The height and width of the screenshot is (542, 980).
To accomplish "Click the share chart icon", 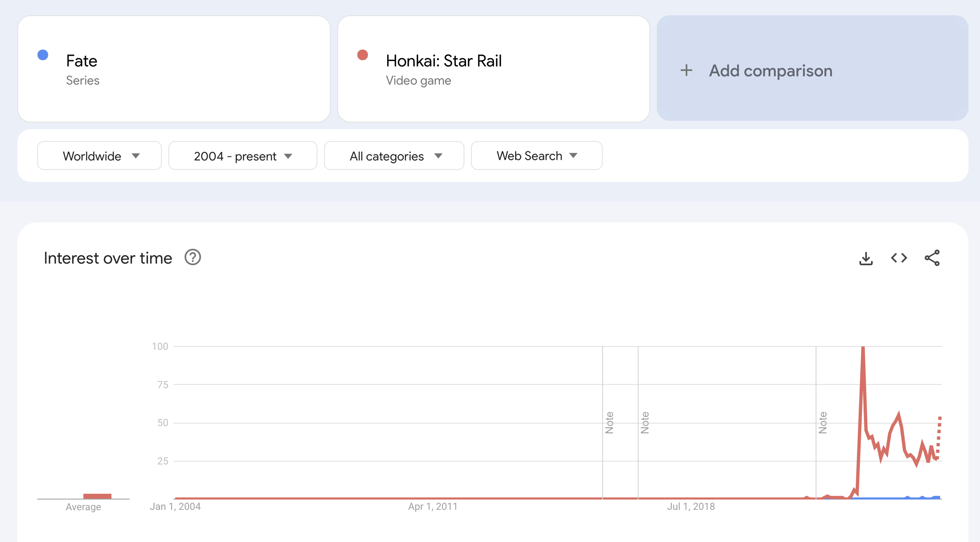I will pos(932,258).
